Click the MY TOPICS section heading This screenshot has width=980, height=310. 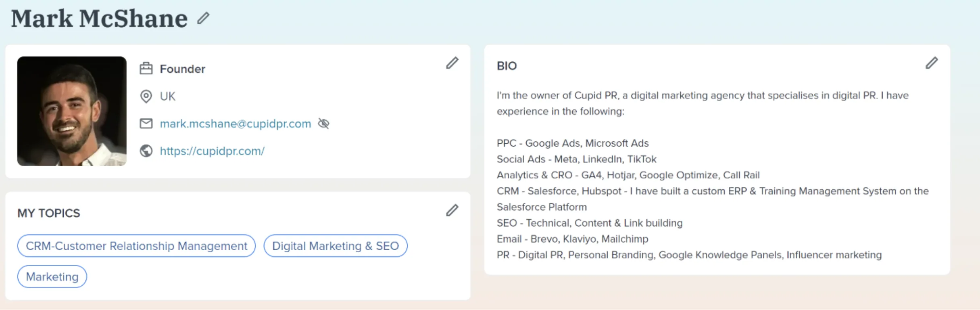(49, 213)
